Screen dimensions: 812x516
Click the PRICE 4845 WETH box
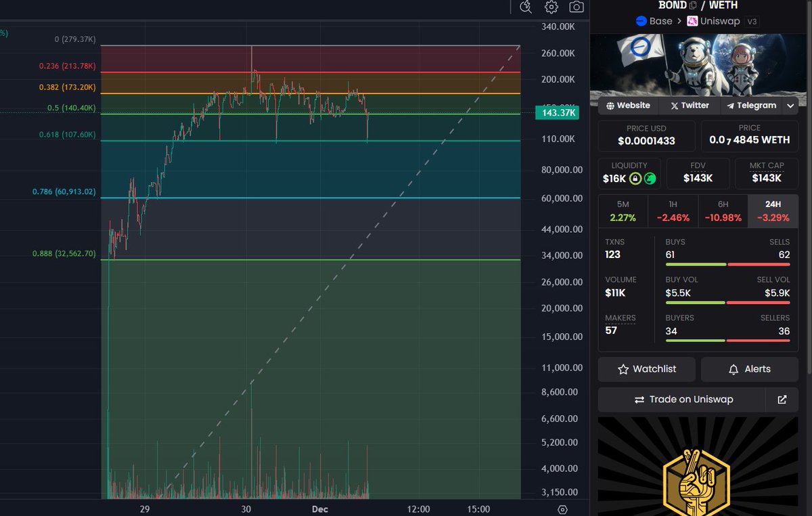point(750,135)
